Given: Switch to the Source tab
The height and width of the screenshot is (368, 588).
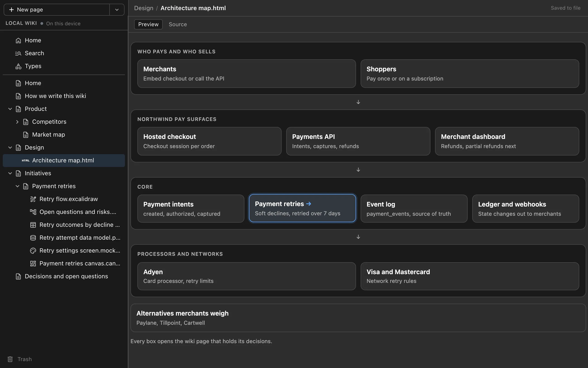Looking at the screenshot, I should (178, 24).
